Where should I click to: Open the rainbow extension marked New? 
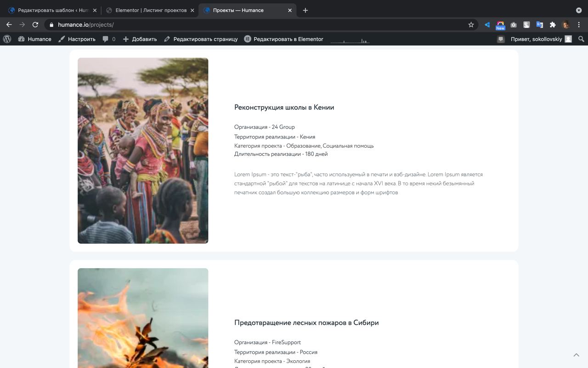(x=500, y=25)
